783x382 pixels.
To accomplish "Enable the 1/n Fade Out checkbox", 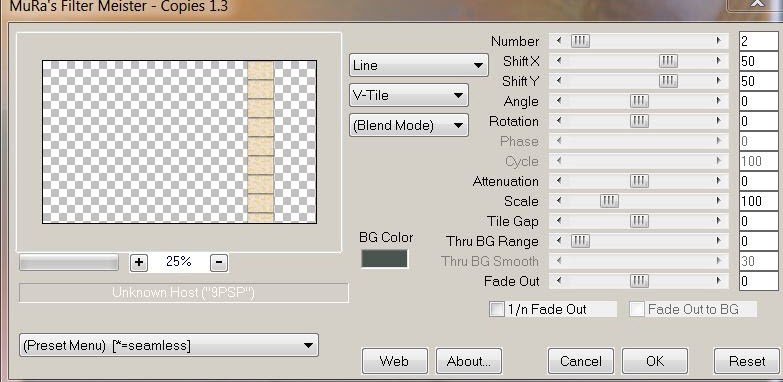I will (x=497, y=310).
